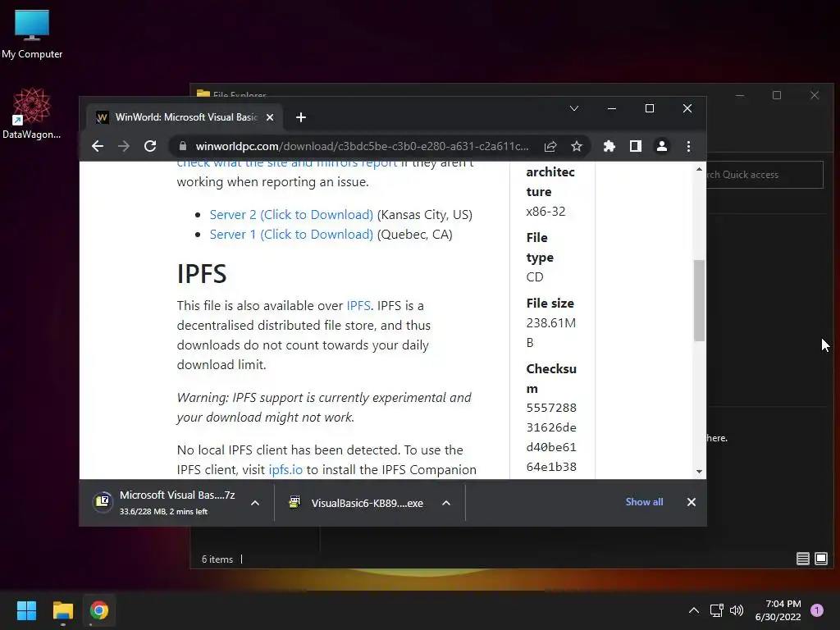Viewport: 840px width, 630px height.
Task: Maximize the Chrome window
Action: 650,109
